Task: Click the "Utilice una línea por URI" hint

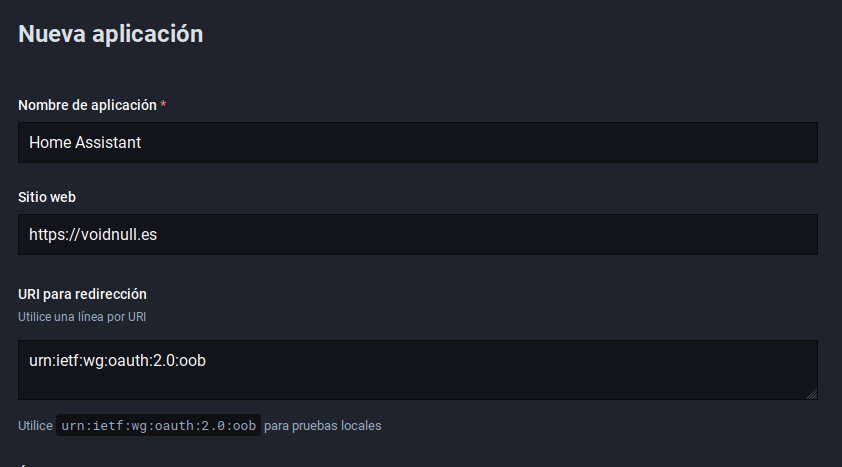Action: (82, 316)
